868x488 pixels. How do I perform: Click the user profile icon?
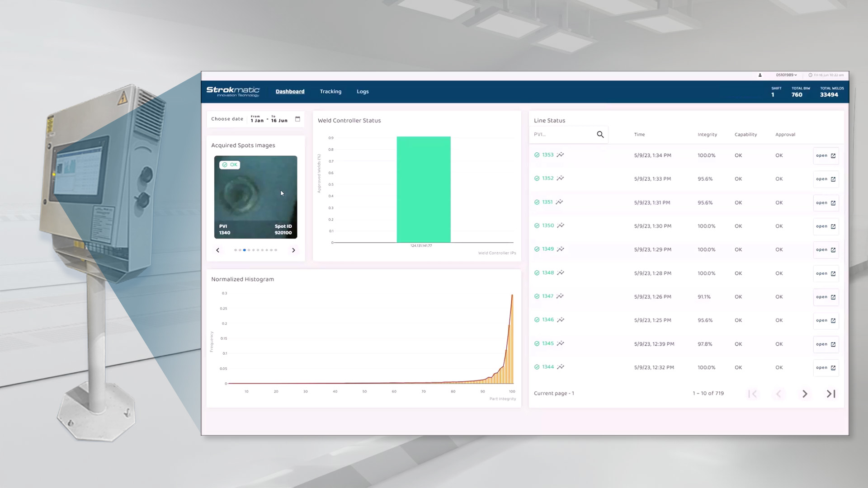760,75
